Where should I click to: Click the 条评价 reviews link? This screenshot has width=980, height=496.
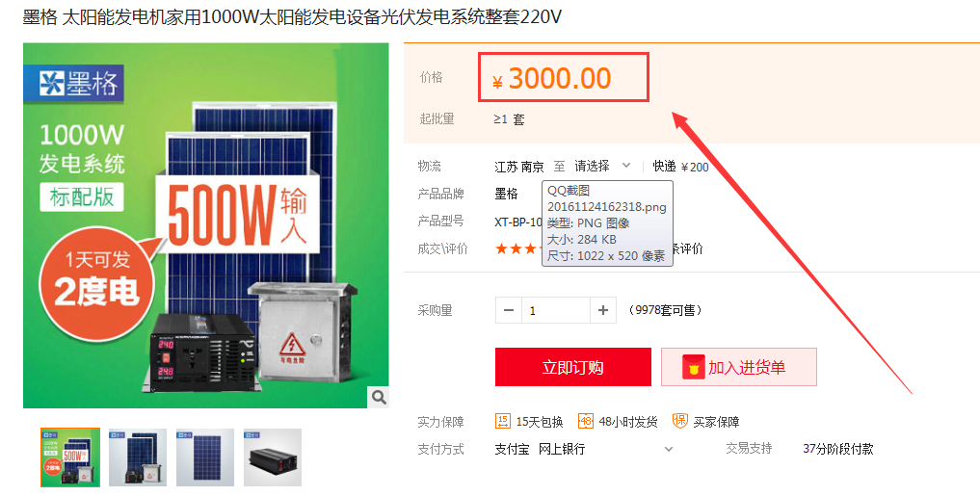click(687, 248)
